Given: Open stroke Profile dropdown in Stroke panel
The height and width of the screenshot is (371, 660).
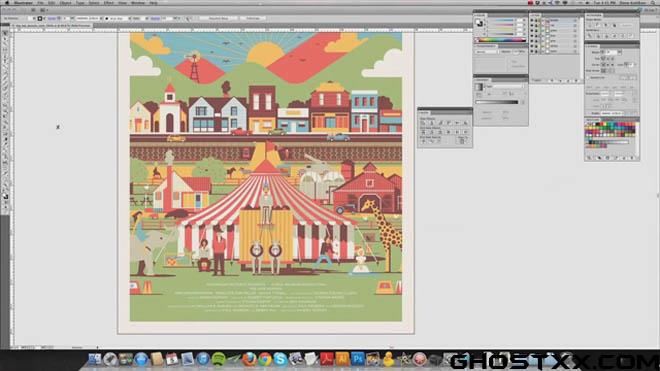Looking at the screenshot, I should point(611,113).
